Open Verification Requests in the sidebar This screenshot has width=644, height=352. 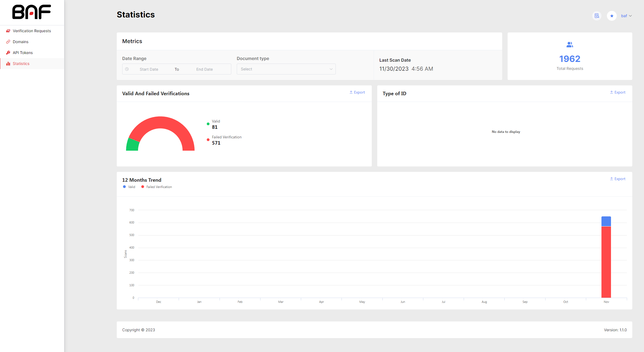click(x=32, y=31)
